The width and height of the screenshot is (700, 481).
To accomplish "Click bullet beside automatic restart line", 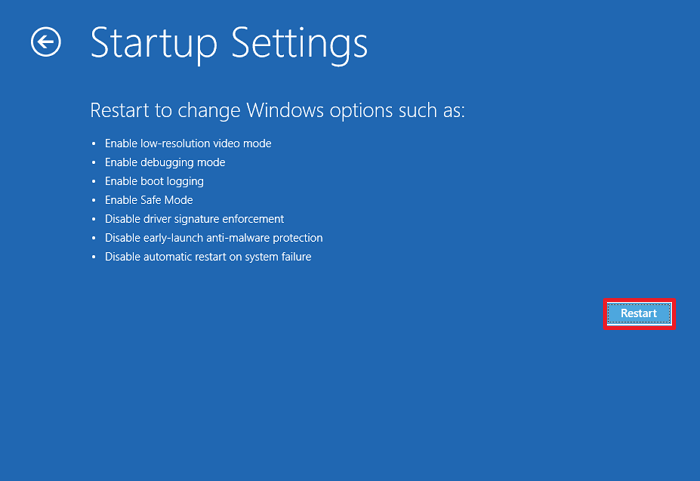I will point(94,258).
